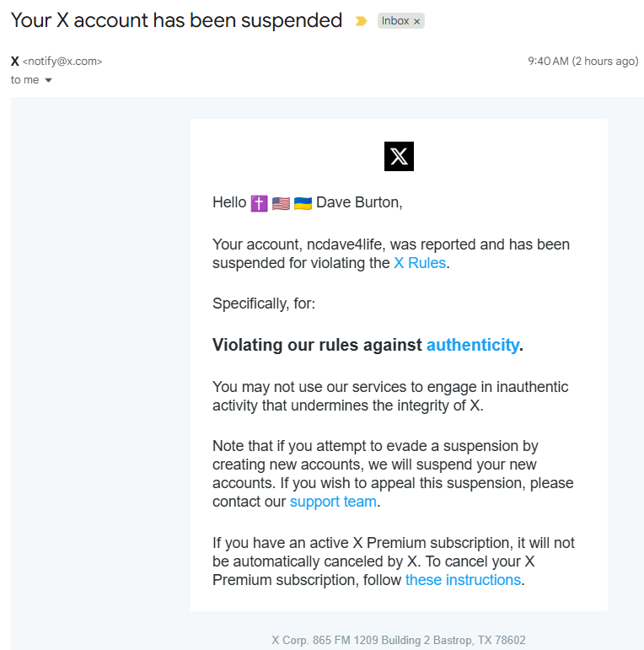Click the "to me" recipient text
The image size is (644, 650).
24,80
